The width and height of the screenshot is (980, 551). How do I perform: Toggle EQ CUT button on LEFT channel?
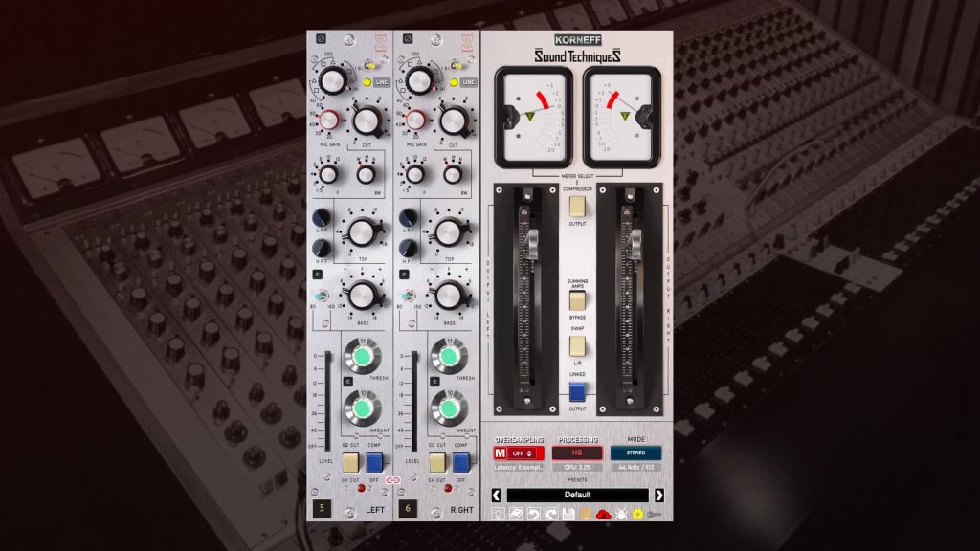[350, 463]
